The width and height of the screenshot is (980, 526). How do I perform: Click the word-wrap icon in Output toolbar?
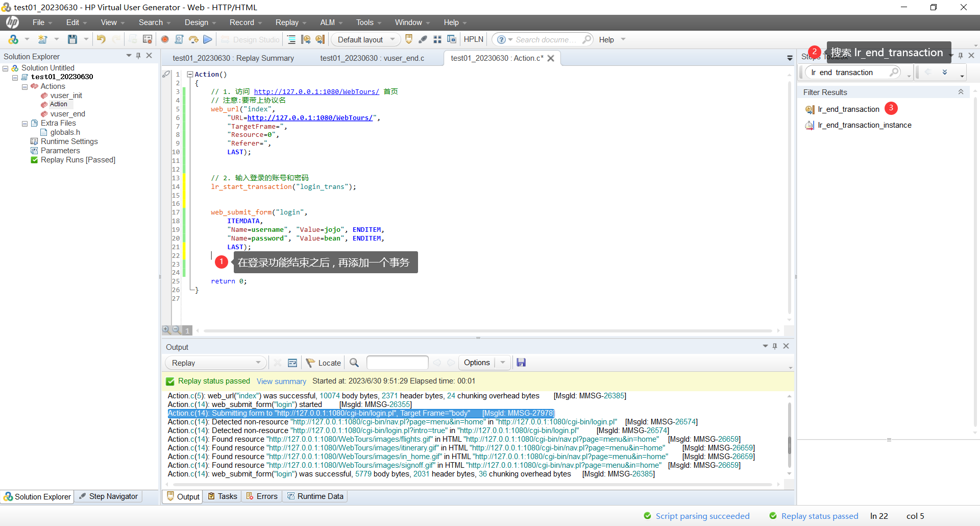click(x=292, y=363)
